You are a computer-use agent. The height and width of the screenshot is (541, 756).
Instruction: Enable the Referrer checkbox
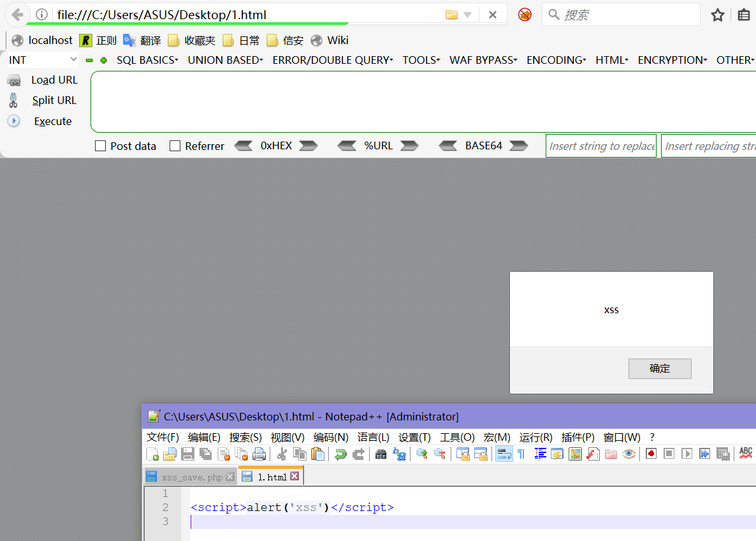[x=175, y=145]
